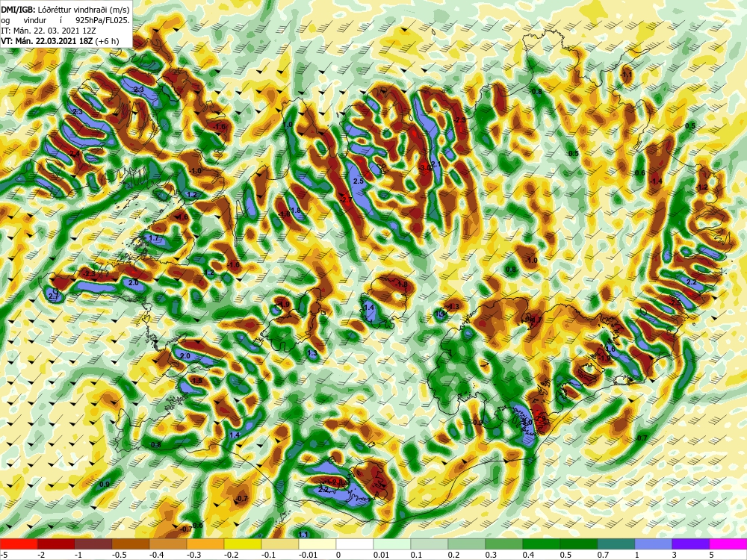Viewport: 747px width, 560px height.
Task: Click the 'VT: Mán. 22.03.2021 18Z (+6 h)' line
Action: point(60,41)
